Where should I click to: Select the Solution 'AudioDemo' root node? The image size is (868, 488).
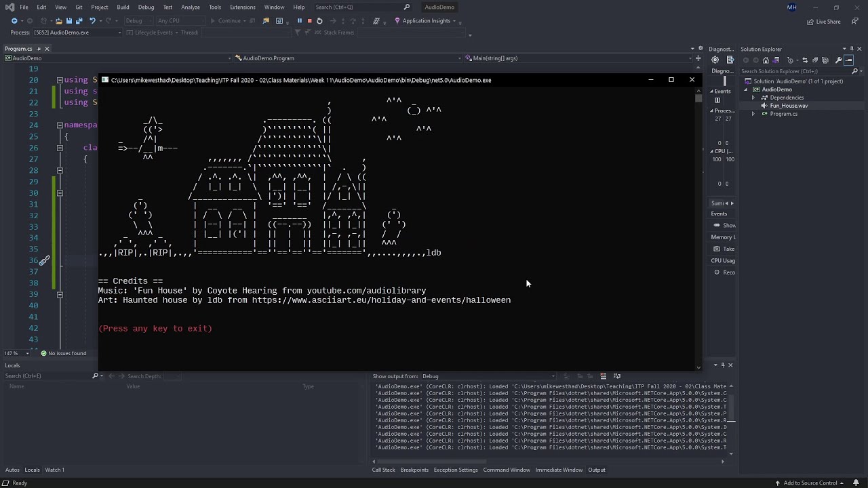pos(798,81)
